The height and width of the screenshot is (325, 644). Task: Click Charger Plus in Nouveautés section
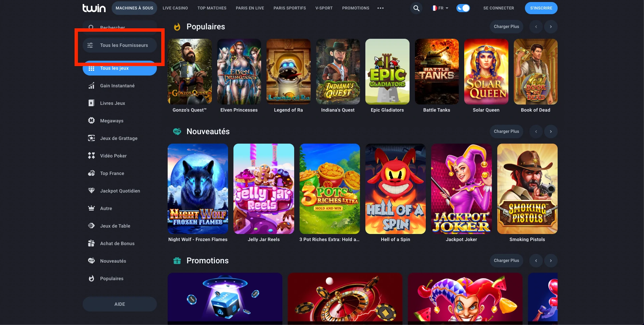click(x=506, y=131)
